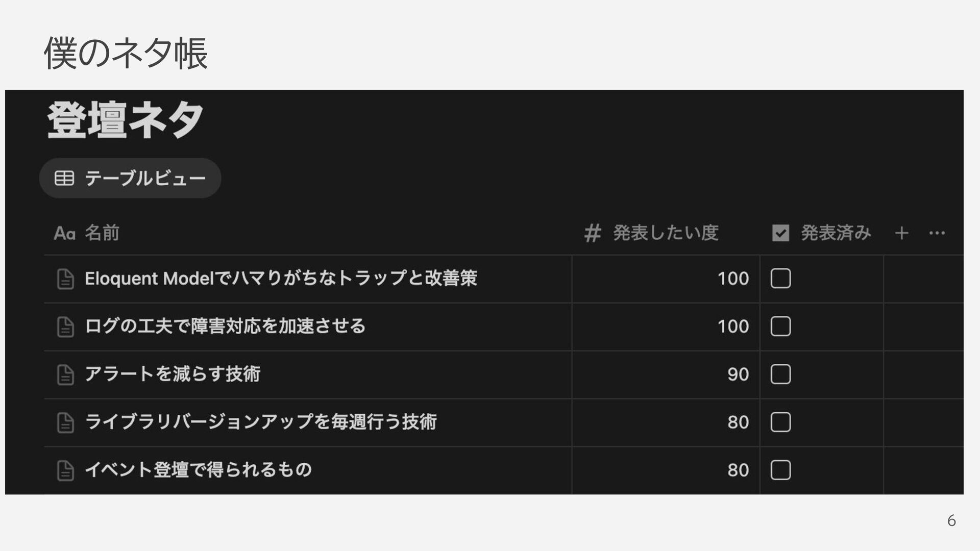This screenshot has height=551, width=980.
Task: Open the three-dot table options menu
Action: point(937,233)
